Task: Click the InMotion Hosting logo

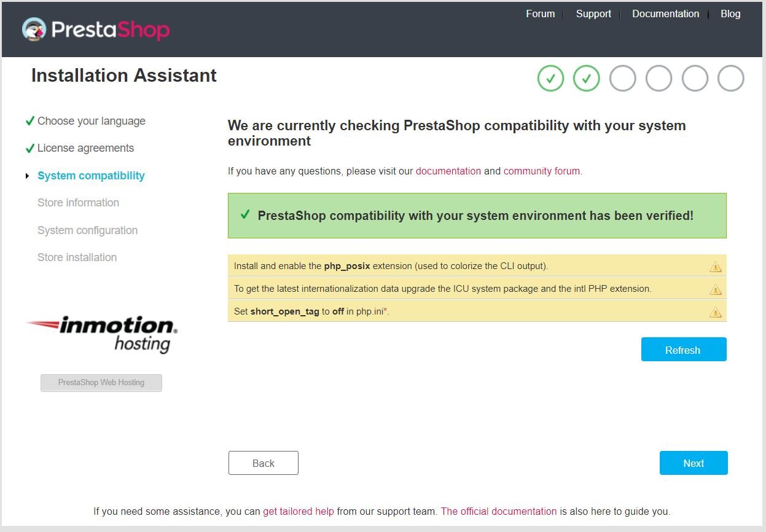Action: [x=102, y=334]
